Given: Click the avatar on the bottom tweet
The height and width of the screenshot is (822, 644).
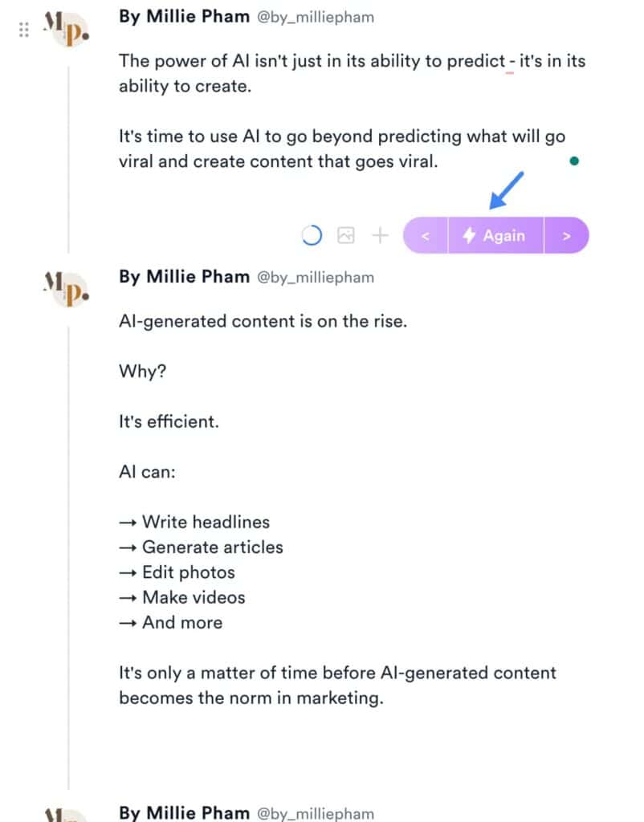Looking at the screenshot, I should (x=67, y=816).
